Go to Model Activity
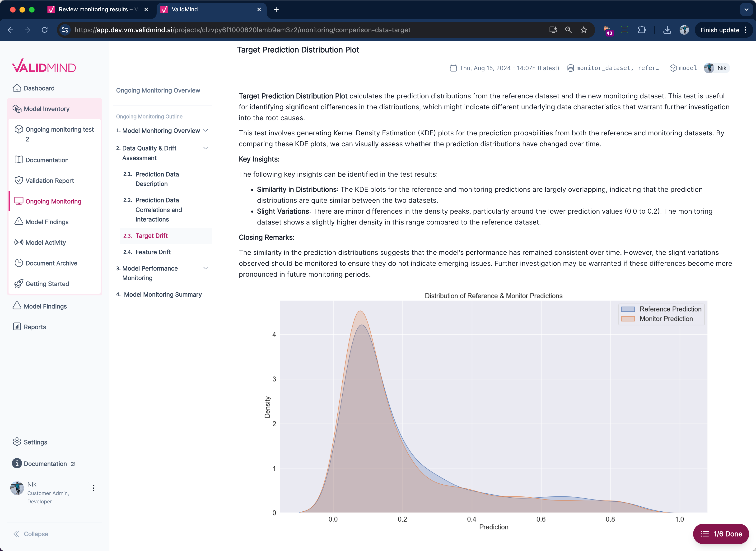The width and height of the screenshot is (756, 551). click(45, 242)
